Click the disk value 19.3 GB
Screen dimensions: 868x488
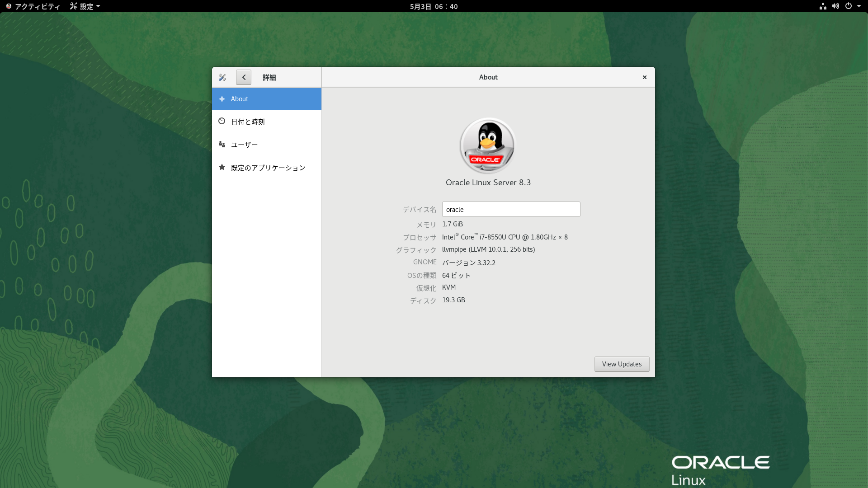(453, 300)
